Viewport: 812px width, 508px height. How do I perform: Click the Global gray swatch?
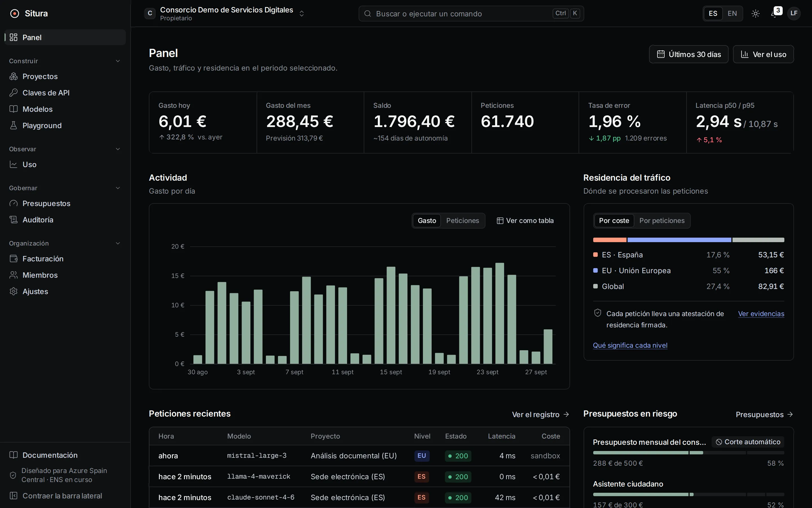595,286
